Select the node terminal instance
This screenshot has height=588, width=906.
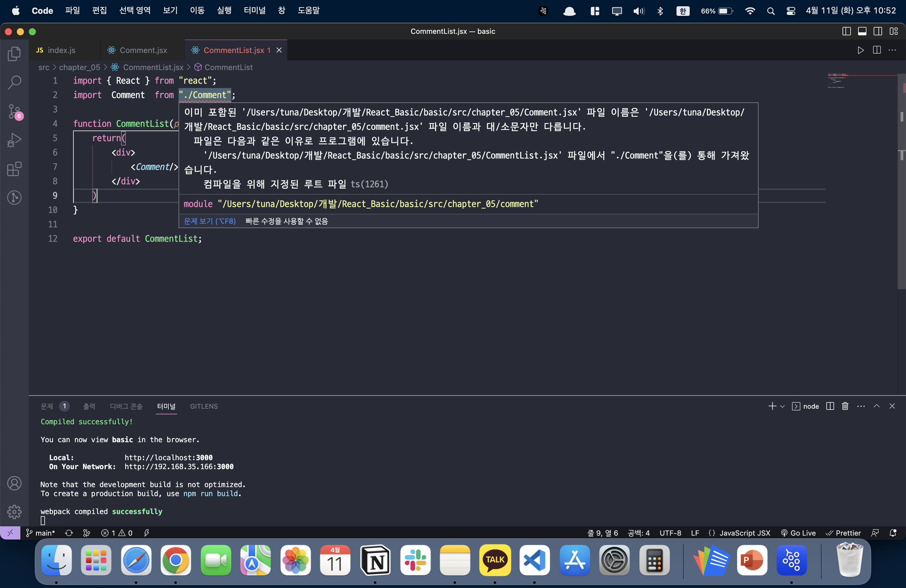coord(805,406)
